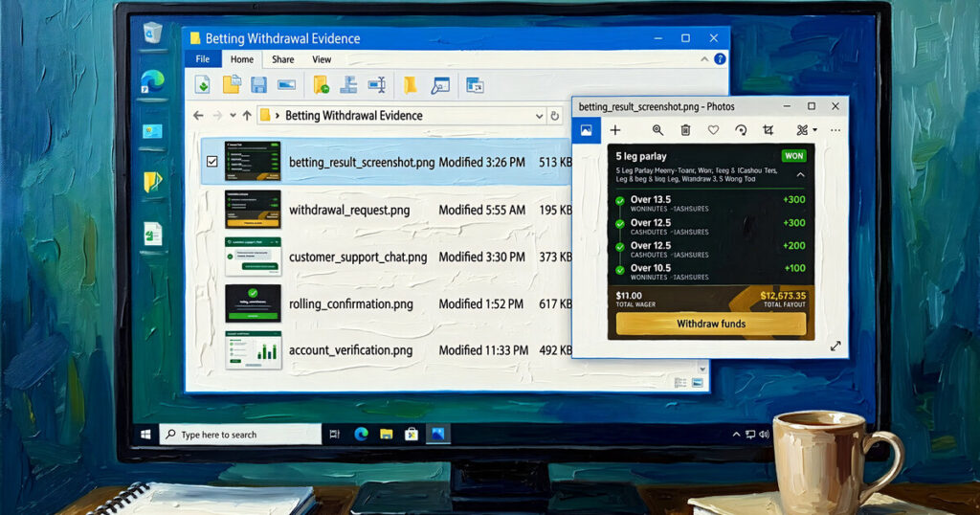Click the folder with green arrow icon
The width and height of the screenshot is (980, 515).
(x=321, y=85)
